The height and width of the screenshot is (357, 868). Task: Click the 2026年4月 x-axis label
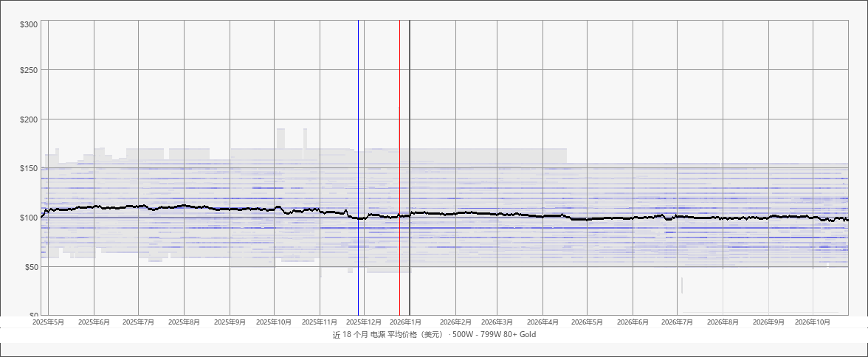coord(542,322)
